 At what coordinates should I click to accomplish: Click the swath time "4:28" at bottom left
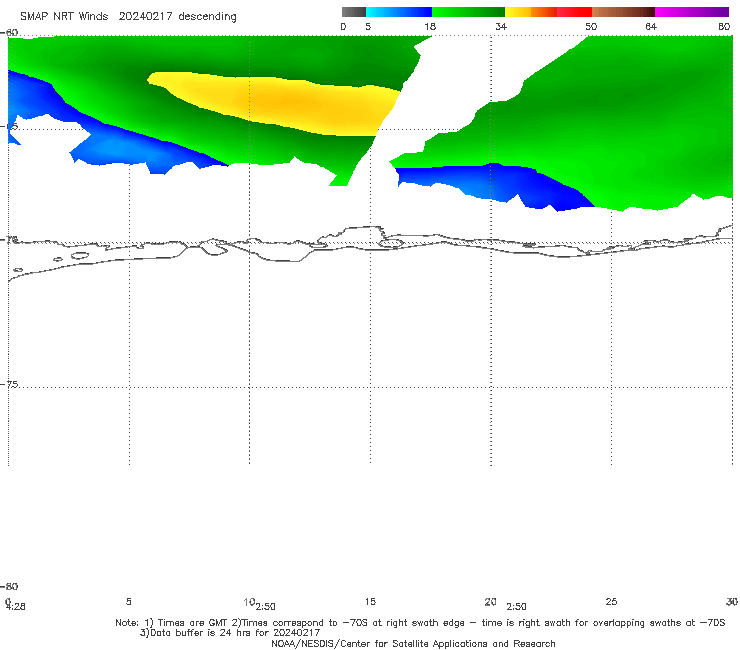point(16,607)
